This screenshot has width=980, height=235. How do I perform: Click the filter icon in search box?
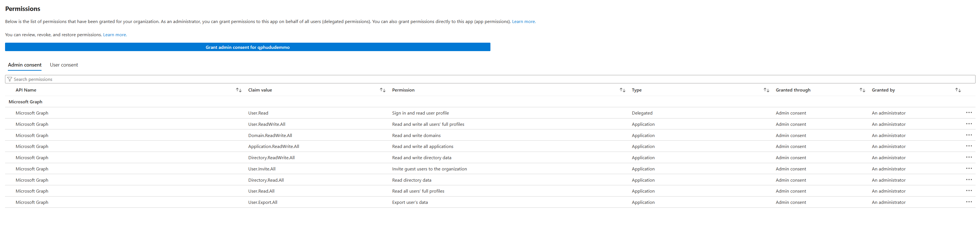pyautogui.click(x=10, y=79)
